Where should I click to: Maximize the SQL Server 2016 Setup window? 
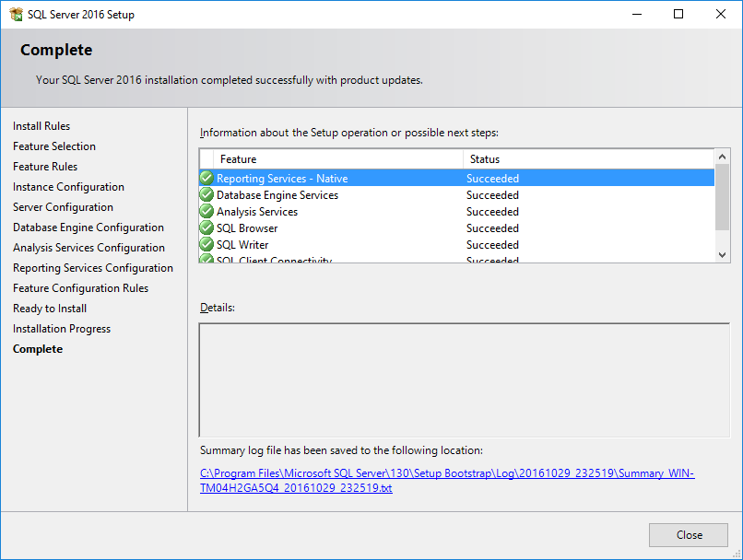pyautogui.click(x=678, y=14)
